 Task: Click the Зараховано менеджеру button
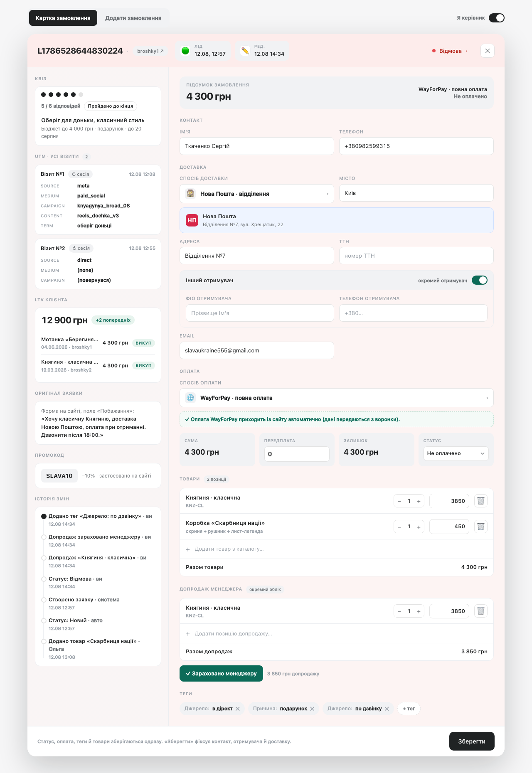[221, 674]
